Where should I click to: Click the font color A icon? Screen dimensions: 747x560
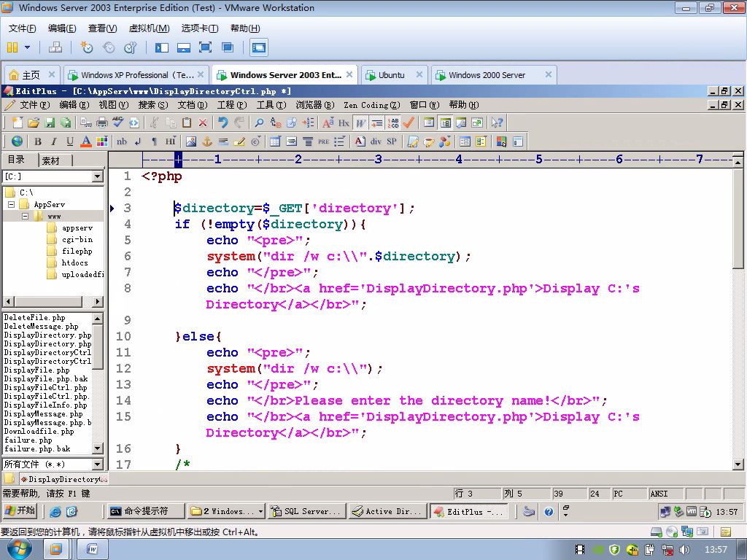[x=86, y=141]
